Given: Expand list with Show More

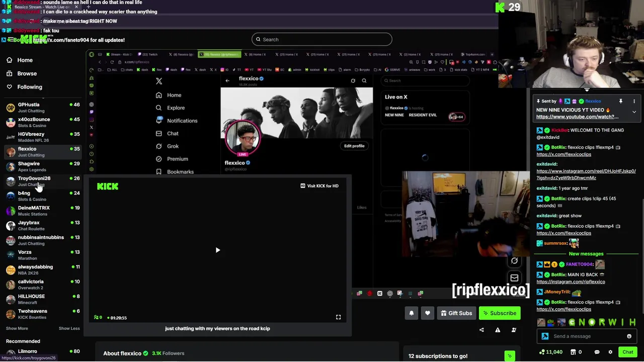Looking at the screenshot, I should pyautogui.click(x=17, y=328).
